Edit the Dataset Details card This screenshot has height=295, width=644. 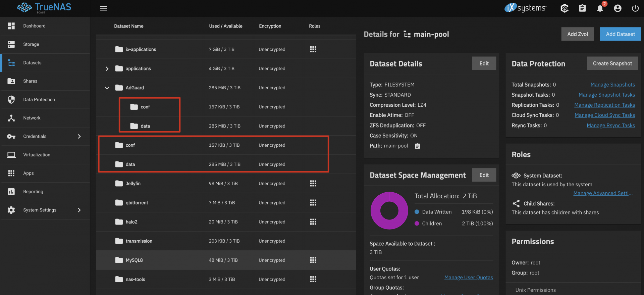pos(484,63)
